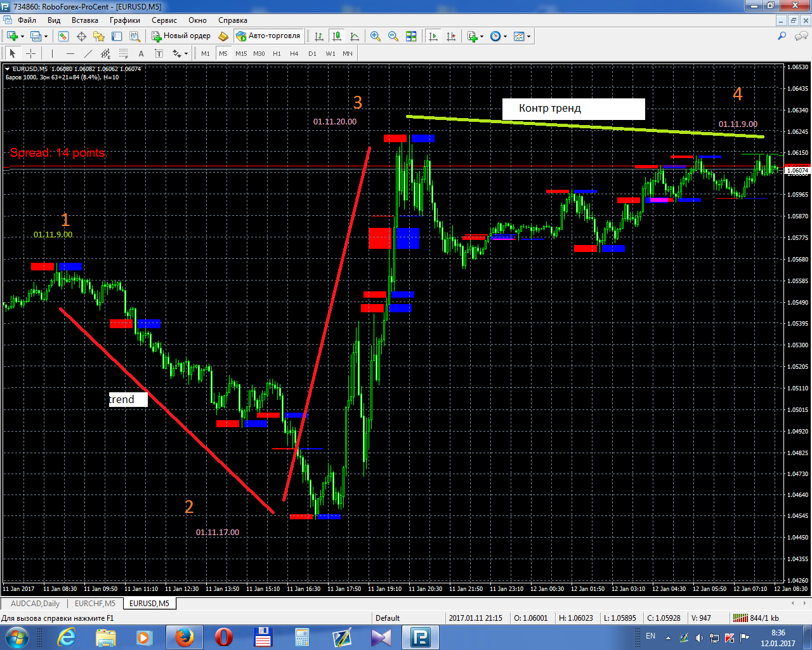The height and width of the screenshot is (650, 812).
Task: Select the M5 timeframe button
Action: tap(223, 54)
